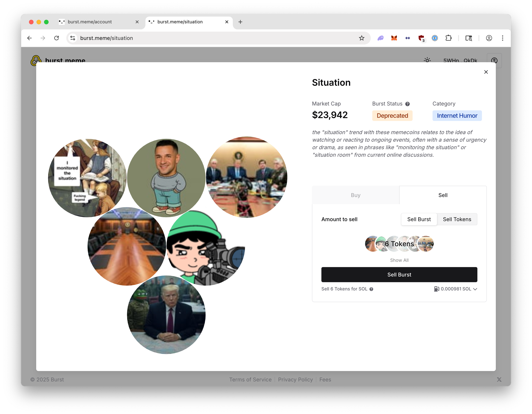Switch to the burst.meme/account browser tab
This screenshot has height=414, width=532.
90,22
